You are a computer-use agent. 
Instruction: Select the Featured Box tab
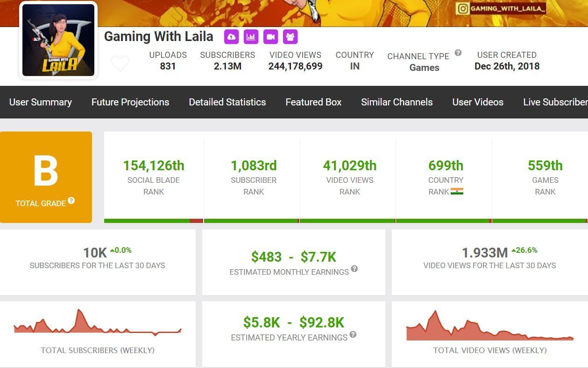coord(313,102)
